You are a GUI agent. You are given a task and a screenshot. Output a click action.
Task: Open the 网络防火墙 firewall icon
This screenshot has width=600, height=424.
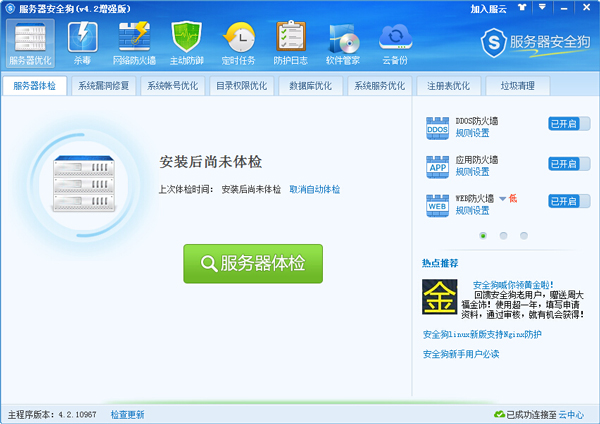point(134,44)
